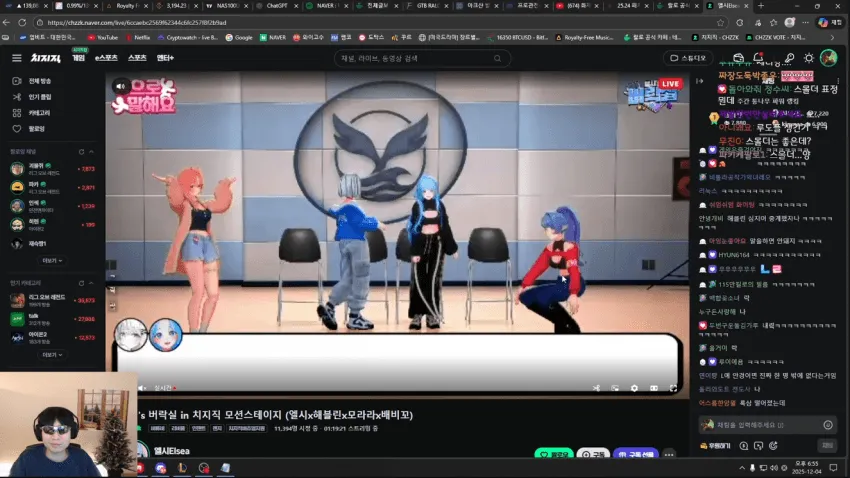Toggle light and dark theme sun icon
The width and height of the screenshot is (850, 478).
click(809, 58)
